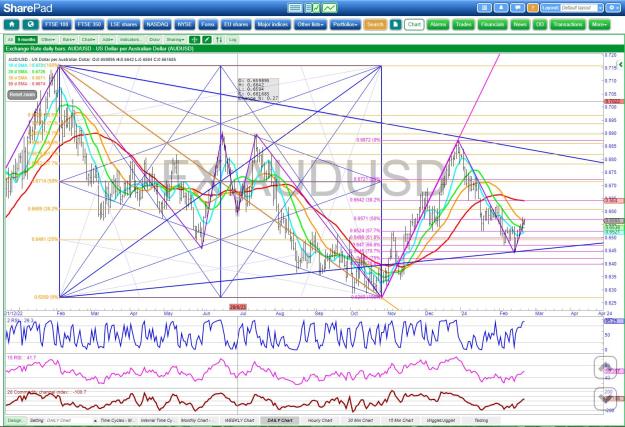Switch to the 15 Min Chart setting
Image resolution: width=625 pixels, height=427 pixels.
(400, 420)
